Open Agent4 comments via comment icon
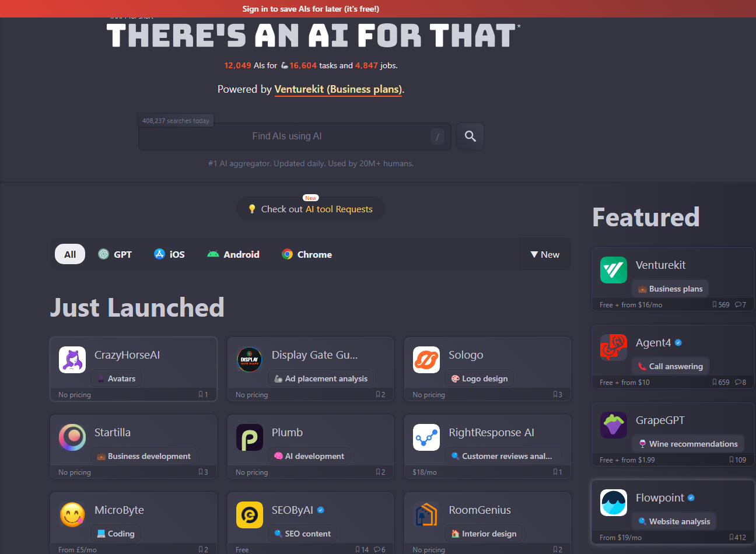 tap(738, 382)
